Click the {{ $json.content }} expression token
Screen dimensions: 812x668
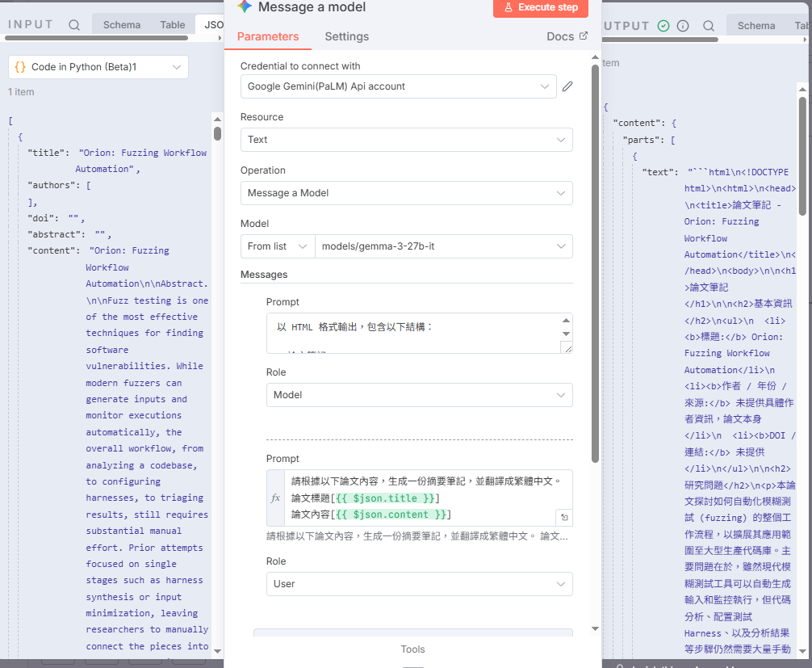click(x=391, y=515)
